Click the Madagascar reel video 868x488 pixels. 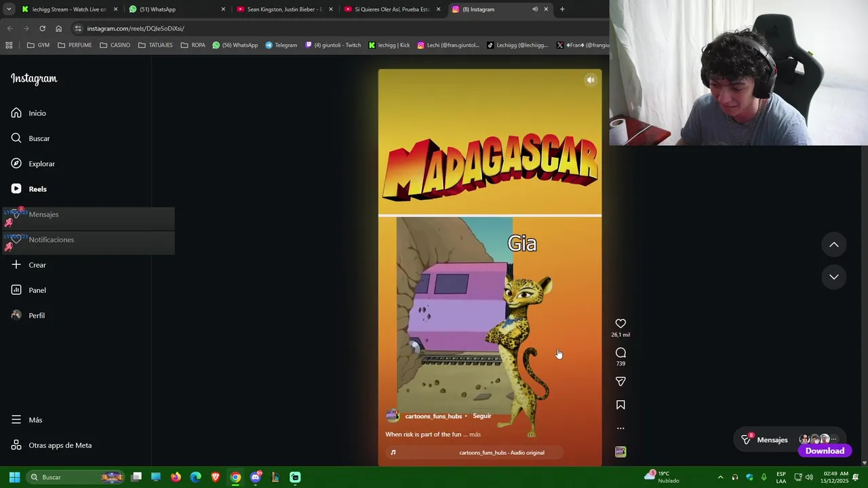pos(490,268)
